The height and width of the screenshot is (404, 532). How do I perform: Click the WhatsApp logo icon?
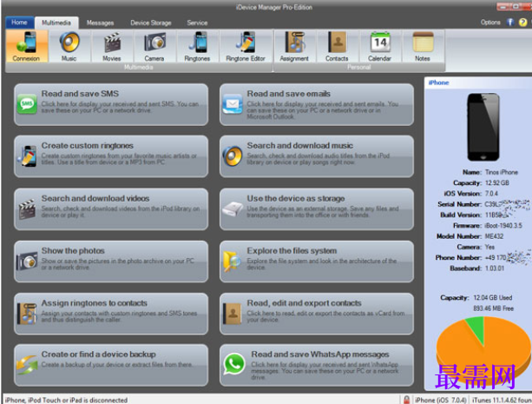coord(234,364)
